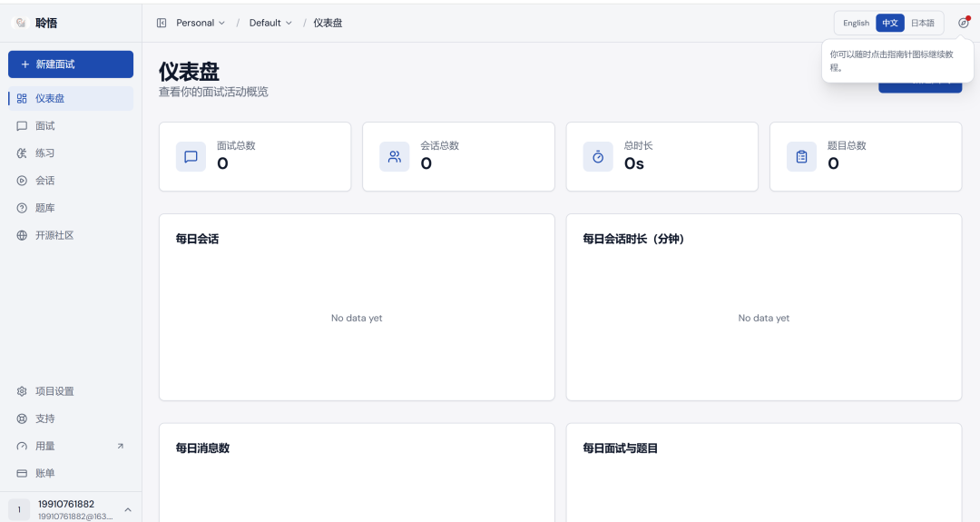Click the 题目总数 clipboard icon
980x522 pixels.
(802, 157)
